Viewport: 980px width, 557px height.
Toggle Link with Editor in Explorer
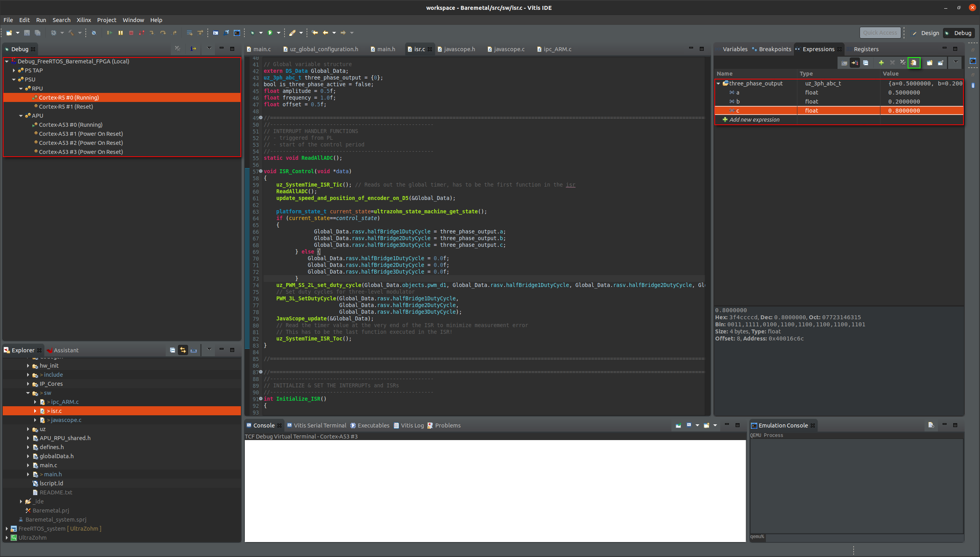click(183, 350)
